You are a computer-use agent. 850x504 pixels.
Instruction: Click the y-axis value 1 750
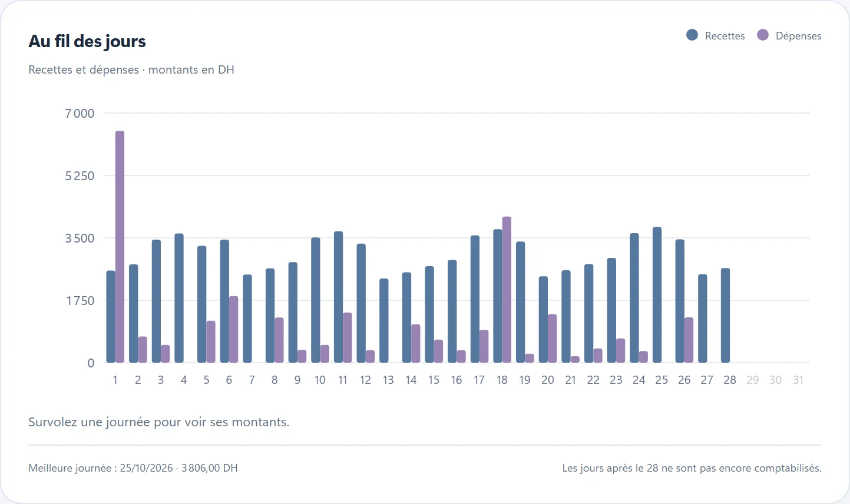point(80,300)
